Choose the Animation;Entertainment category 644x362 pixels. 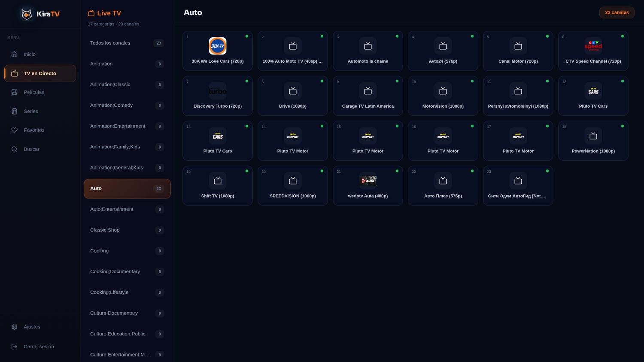pyautogui.click(x=127, y=126)
